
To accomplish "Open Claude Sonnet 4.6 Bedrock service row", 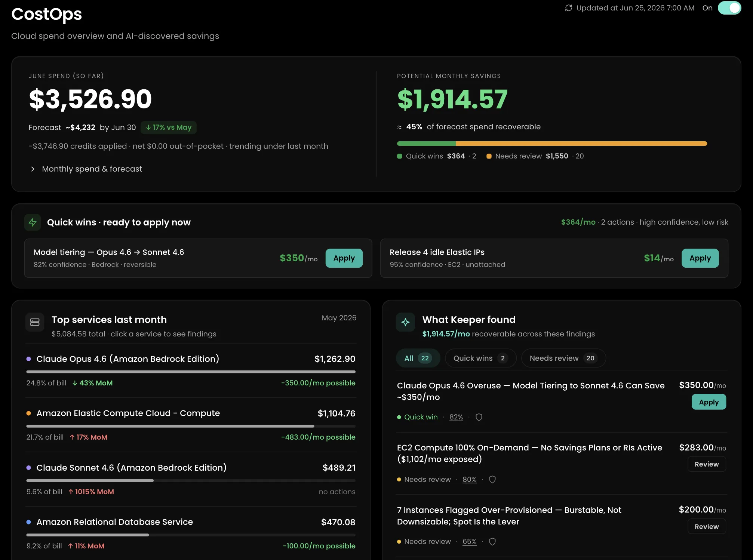I will (x=191, y=479).
